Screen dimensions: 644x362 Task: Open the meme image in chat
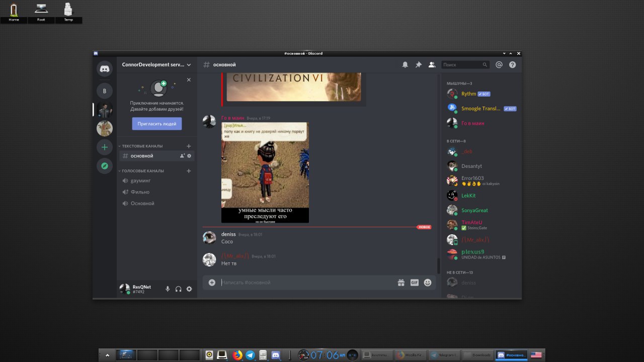point(265,172)
